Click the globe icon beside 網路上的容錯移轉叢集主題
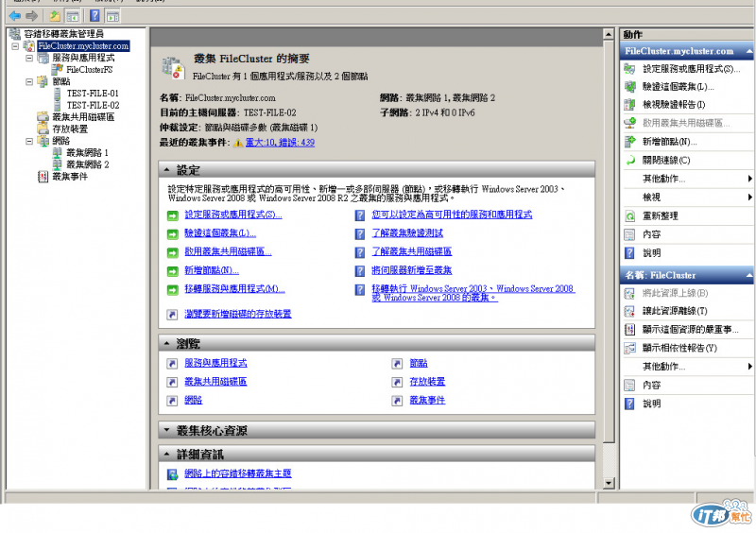The image size is (756, 533). 172,474
